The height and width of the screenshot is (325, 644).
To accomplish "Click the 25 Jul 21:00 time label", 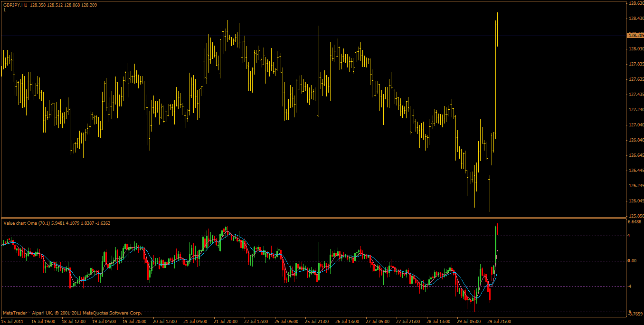I will click(x=317, y=322).
